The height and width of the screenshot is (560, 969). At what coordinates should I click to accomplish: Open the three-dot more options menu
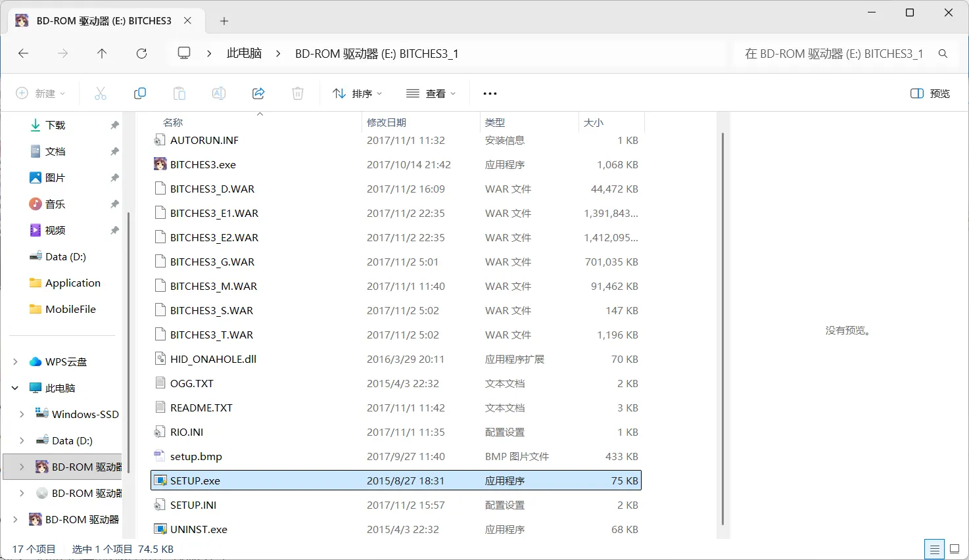tap(490, 93)
